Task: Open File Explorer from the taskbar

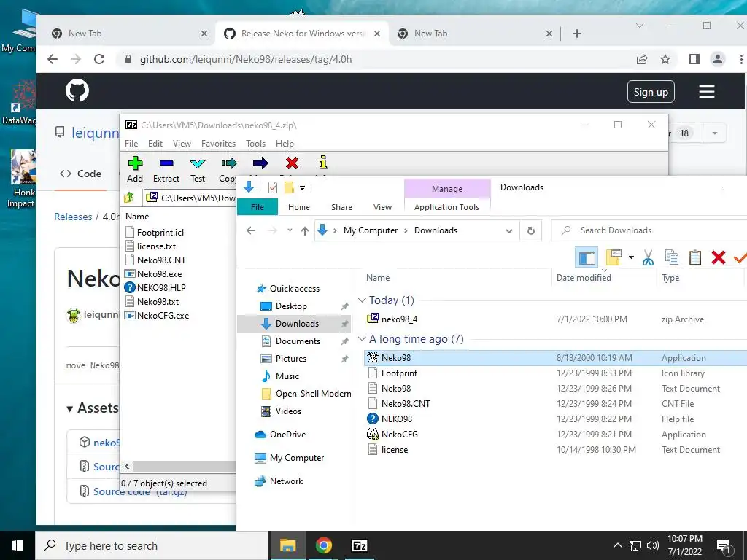Action: point(287,545)
